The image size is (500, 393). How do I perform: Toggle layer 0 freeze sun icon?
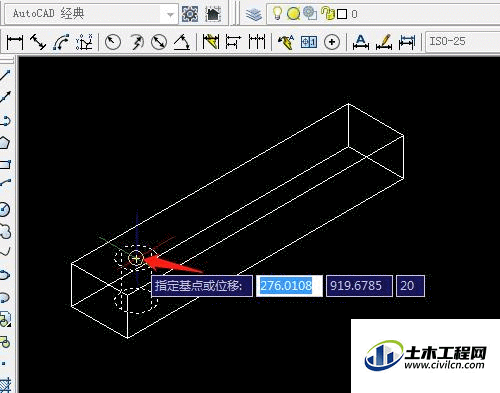click(293, 14)
